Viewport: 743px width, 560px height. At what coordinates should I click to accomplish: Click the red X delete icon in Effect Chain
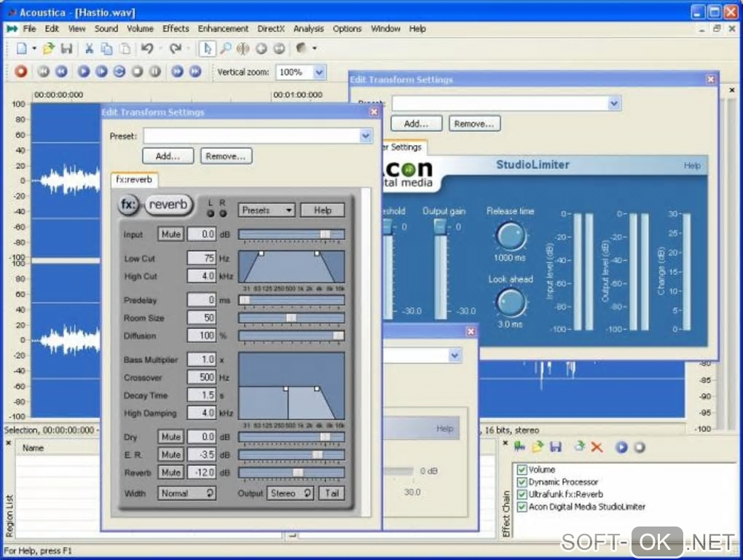tap(597, 447)
